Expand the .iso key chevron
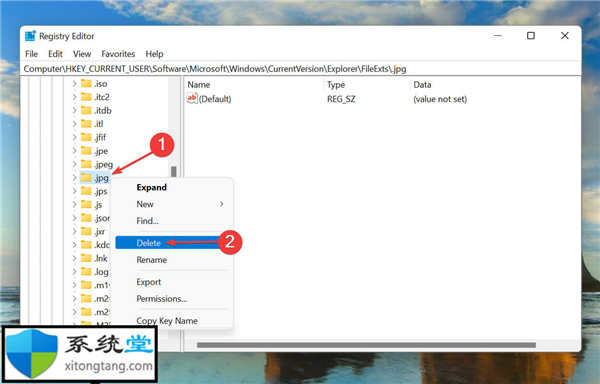Screen dimensions: 600x384 coord(75,83)
